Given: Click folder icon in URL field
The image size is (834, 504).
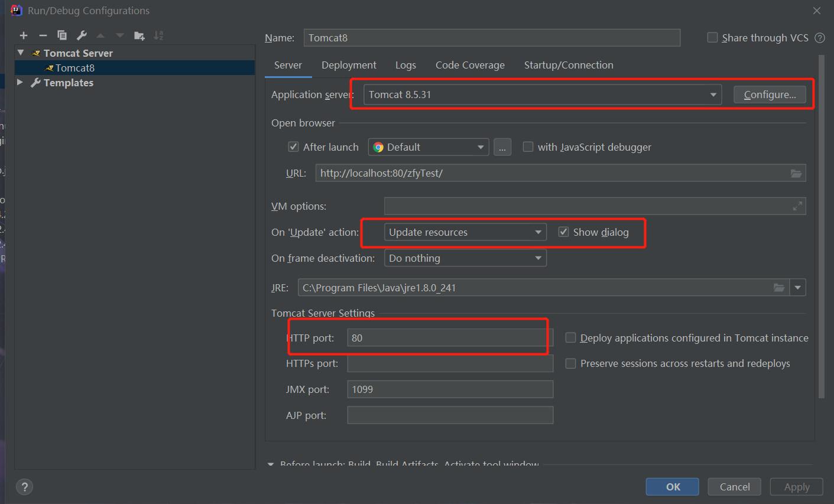Looking at the screenshot, I should (796, 173).
